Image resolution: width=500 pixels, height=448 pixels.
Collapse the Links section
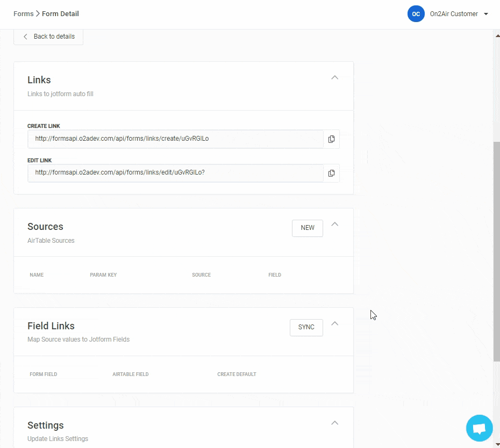point(334,78)
